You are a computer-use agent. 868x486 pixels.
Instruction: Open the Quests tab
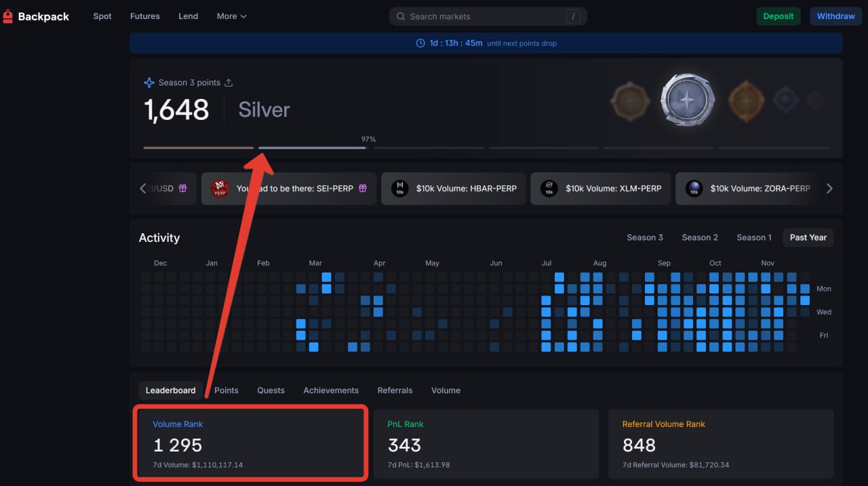pos(271,390)
